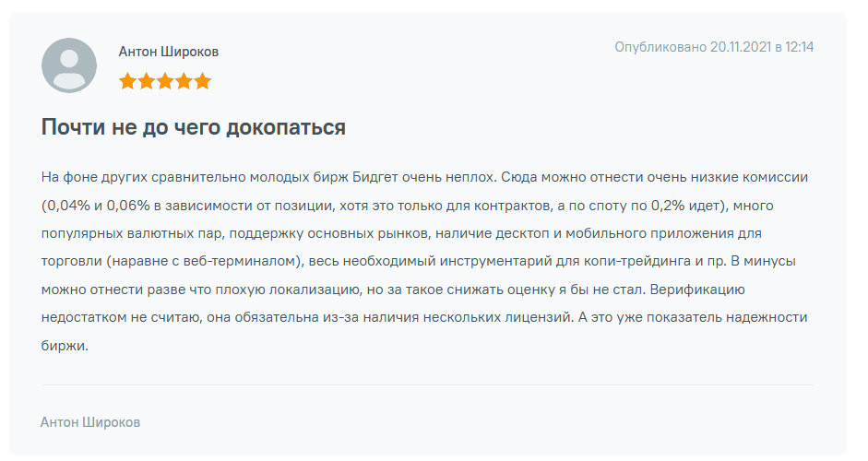Select the review title Почти не до чего докопаться

click(194, 127)
